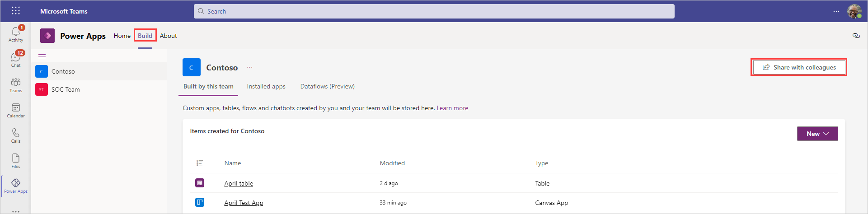The height and width of the screenshot is (214, 868).
Task: Click the April table item icon
Action: point(200,183)
